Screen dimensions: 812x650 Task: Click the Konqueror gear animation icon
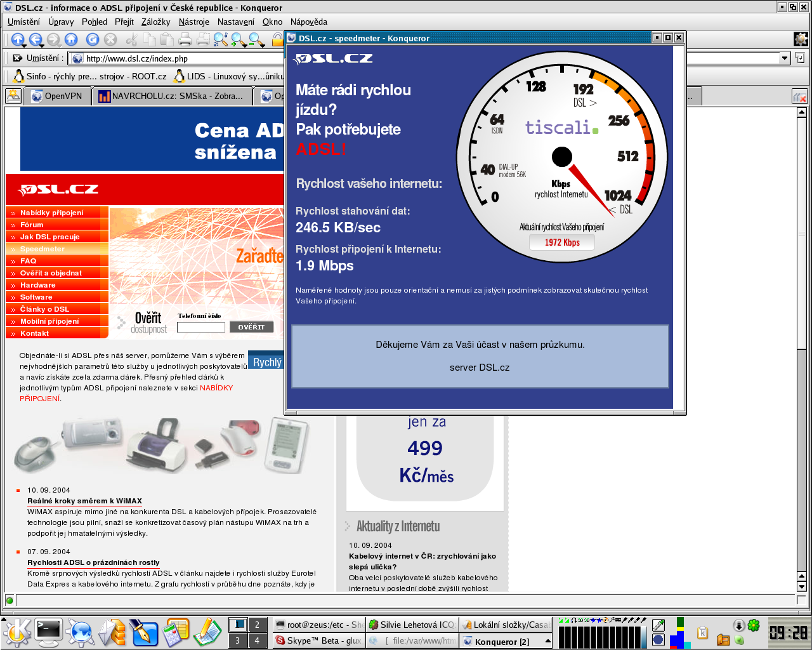(801, 39)
